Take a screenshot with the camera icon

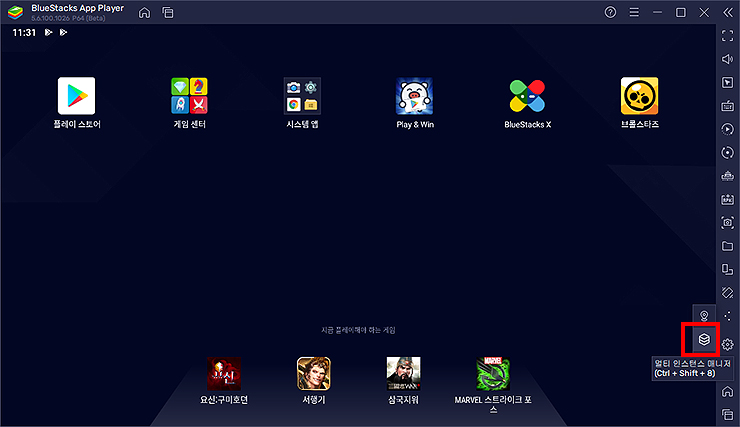pyautogui.click(x=727, y=223)
